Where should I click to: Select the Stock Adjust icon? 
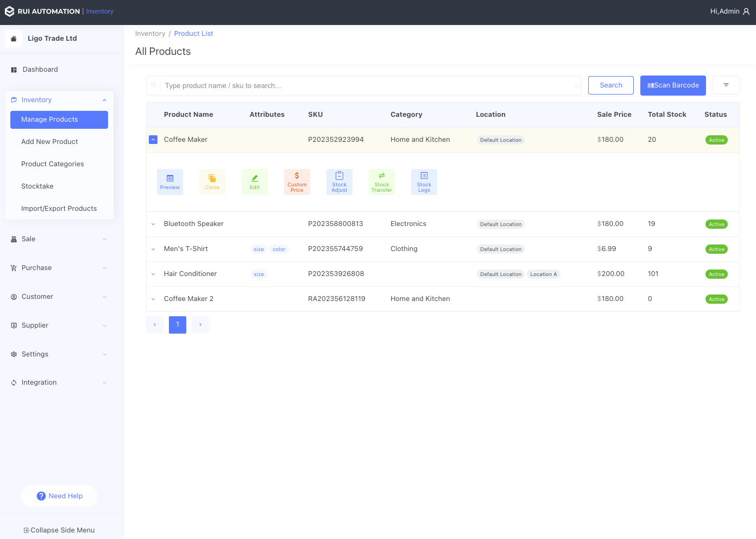point(339,181)
